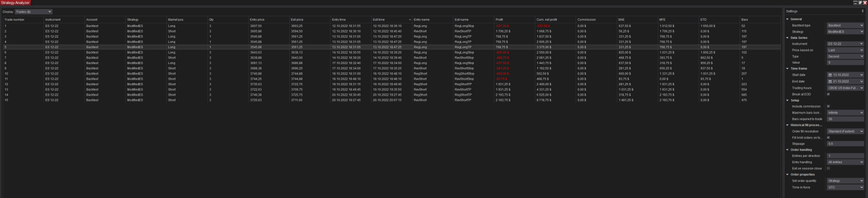
Task: Select trade number 7 row
Action: (x=392, y=58)
